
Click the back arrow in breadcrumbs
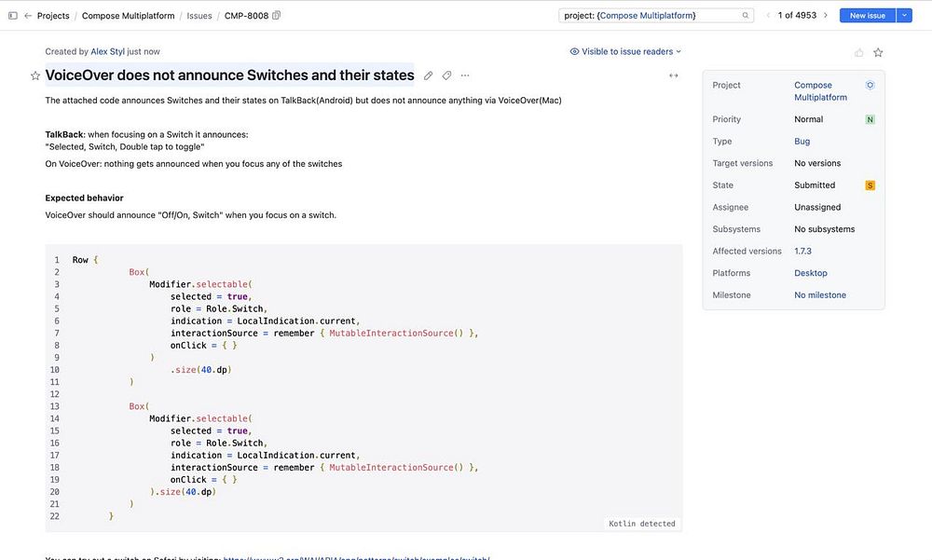28,16
